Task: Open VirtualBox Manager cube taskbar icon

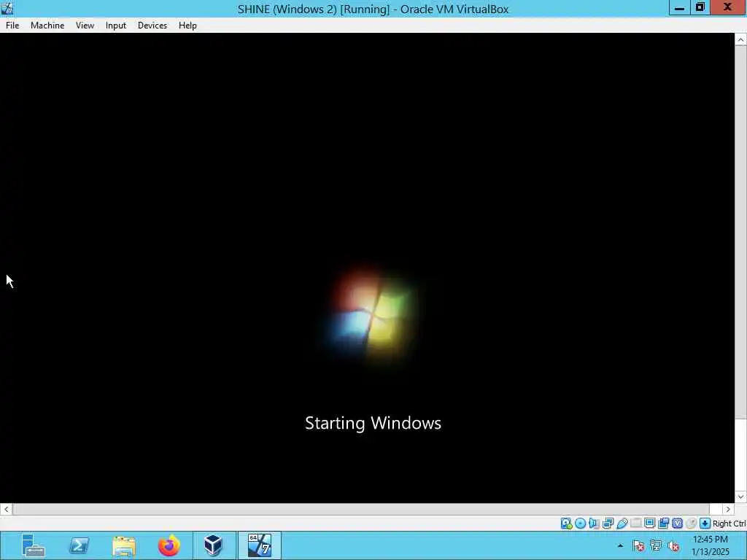Action: pyautogui.click(x=214, y=545)
